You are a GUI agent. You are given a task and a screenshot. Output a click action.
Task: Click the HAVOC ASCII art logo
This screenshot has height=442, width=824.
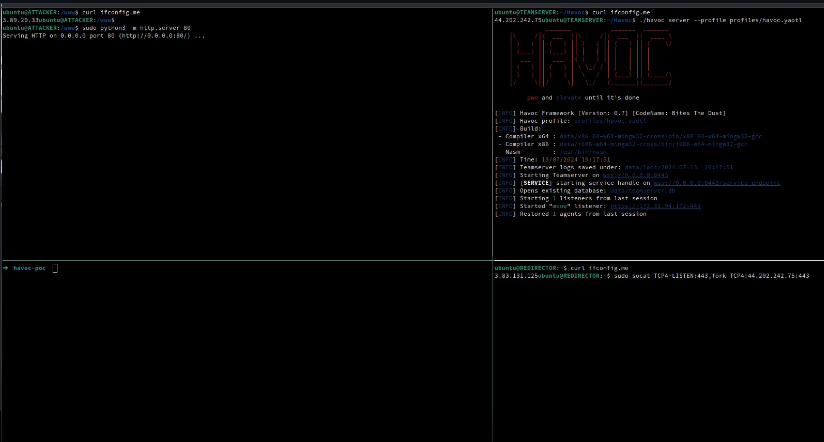pyautogui.click(x=589, y=57)
